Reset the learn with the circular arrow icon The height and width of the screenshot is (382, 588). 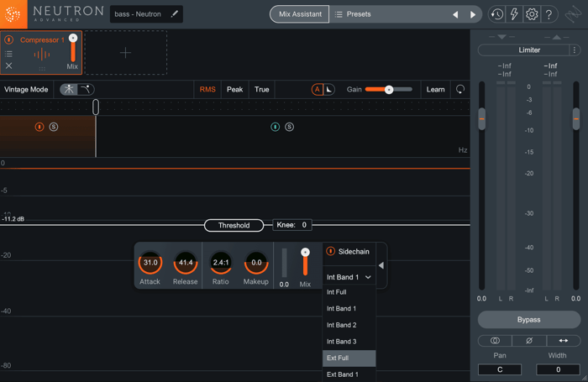pos(460,89)
